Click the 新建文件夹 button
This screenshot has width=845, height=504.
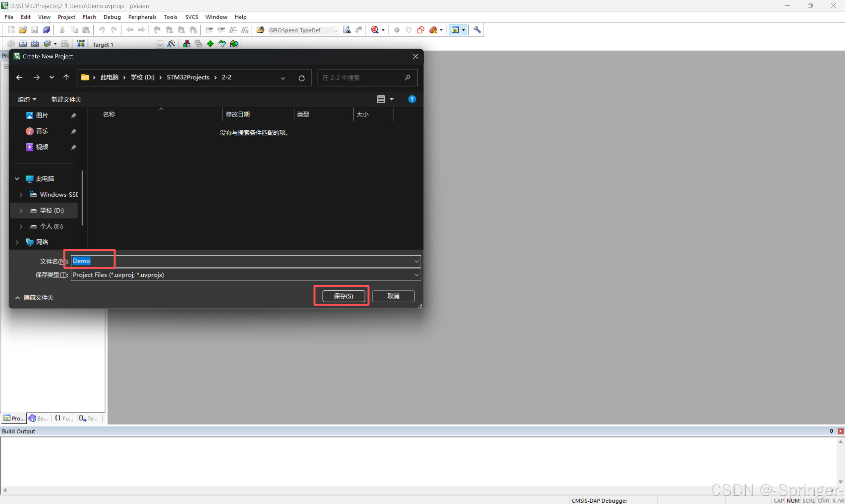pyautogui.click(x=66, y=99)
